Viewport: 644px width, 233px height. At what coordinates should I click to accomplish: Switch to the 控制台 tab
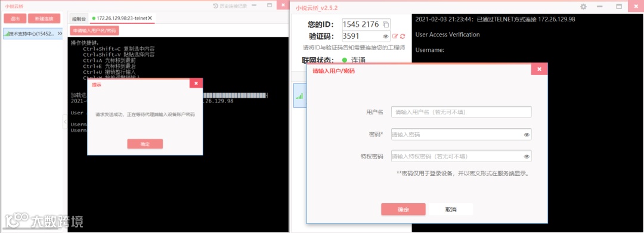point(79,19)
